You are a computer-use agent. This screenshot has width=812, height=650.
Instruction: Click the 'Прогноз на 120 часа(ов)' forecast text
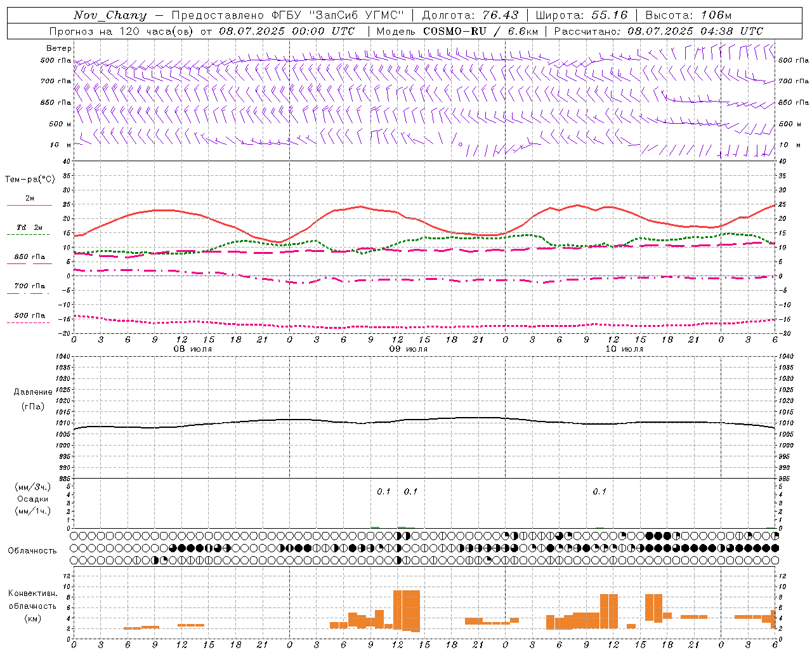pyautogui.click(x=122, y=31)
